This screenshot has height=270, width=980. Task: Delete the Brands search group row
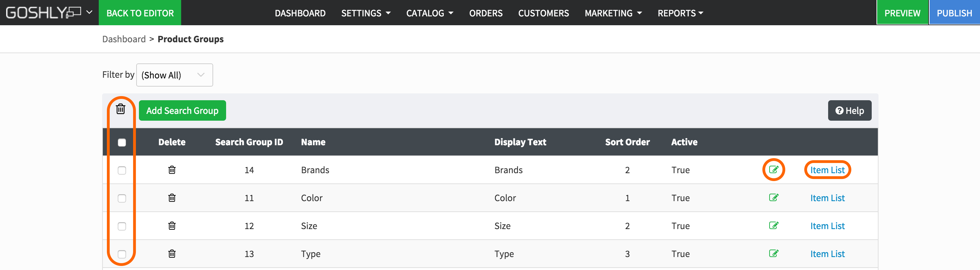coord(172,170)
